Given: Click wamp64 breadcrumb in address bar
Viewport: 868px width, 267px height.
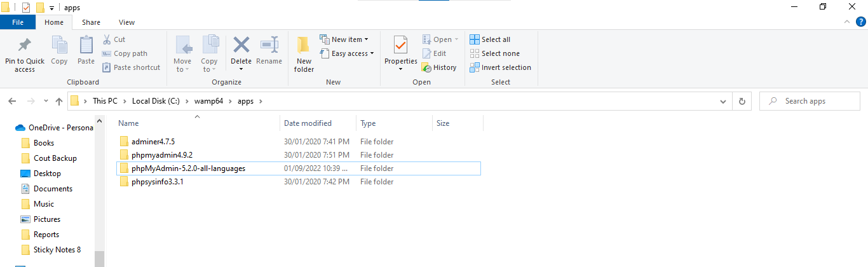Looking at the screenshot, I should coord(208,101).
